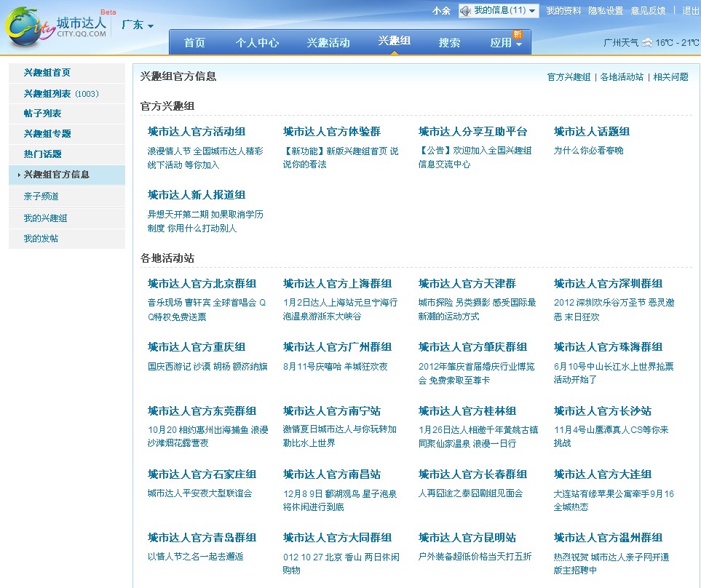
Task: Click the 退出 logout link
Action: pos(690,11)
